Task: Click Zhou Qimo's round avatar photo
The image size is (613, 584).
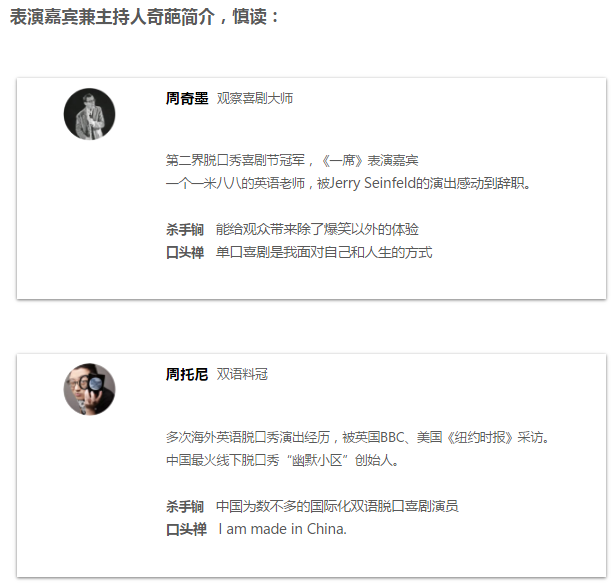Action: 90,114
